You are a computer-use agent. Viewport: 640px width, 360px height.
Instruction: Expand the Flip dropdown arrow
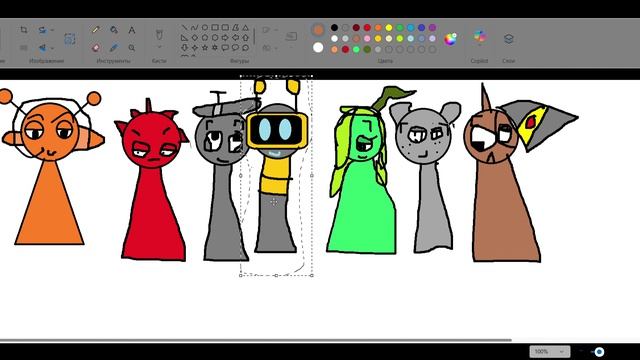[x=52, y=48]
